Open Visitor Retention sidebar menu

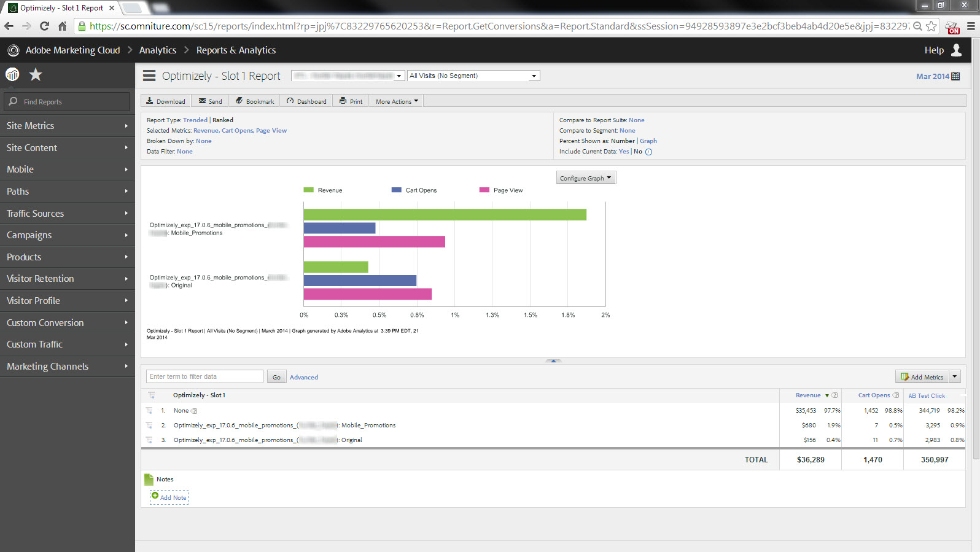pyautogui.click(x=68, y=279)
